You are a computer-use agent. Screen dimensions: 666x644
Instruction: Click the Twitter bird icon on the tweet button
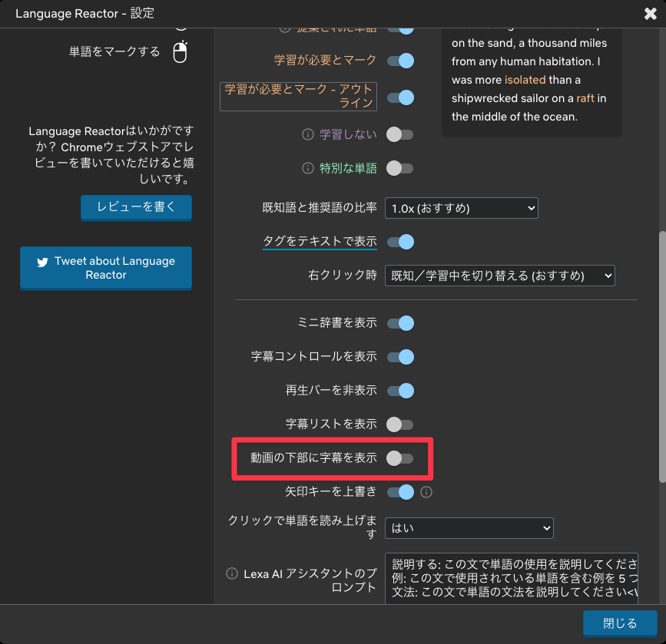[x=42, y=263]
